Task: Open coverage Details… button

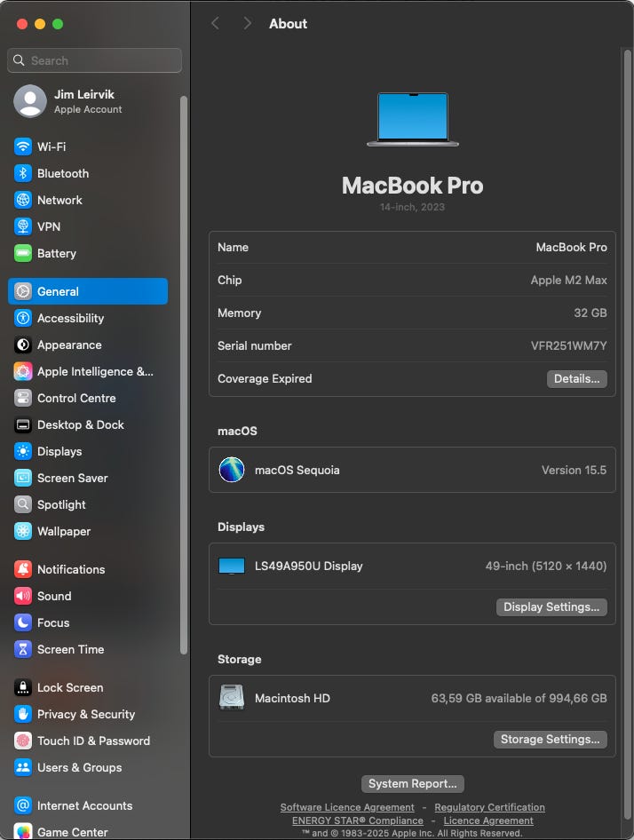Action: coord(576,379)
